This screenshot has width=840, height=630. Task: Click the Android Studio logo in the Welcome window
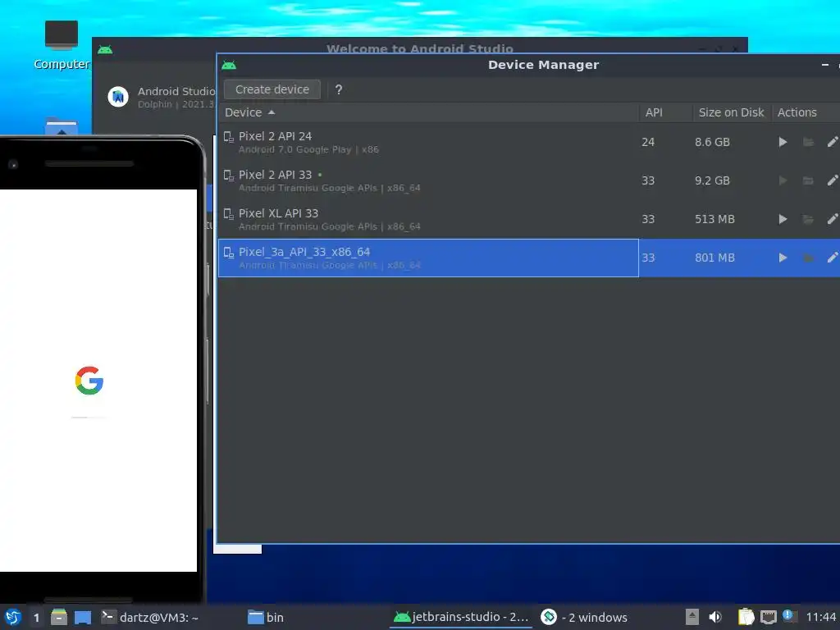118,97
